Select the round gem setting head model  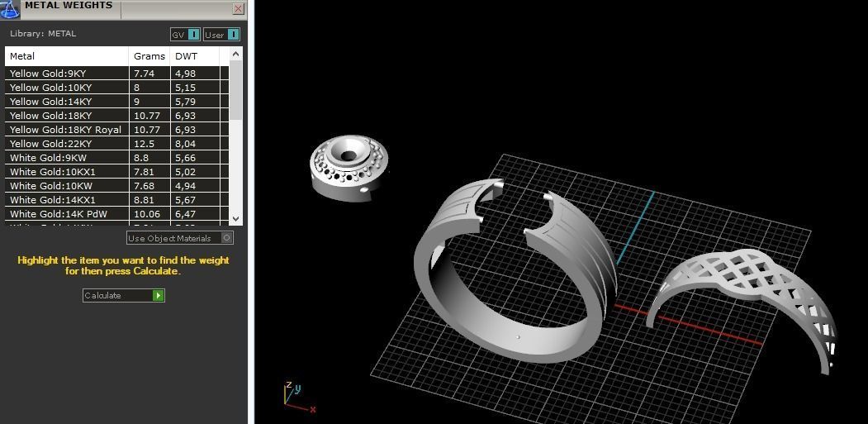[x=349, y=168]
